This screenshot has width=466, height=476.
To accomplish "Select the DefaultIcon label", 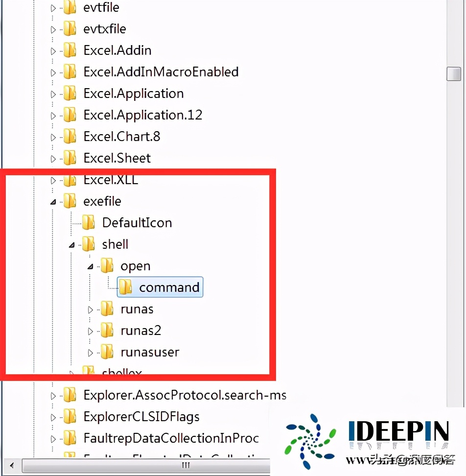I will [137, 223].
